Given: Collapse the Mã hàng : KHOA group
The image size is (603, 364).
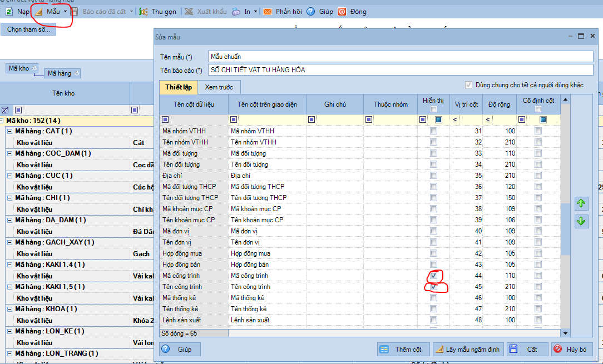Looking at the screenshot, I should click(x=10, y=309).
